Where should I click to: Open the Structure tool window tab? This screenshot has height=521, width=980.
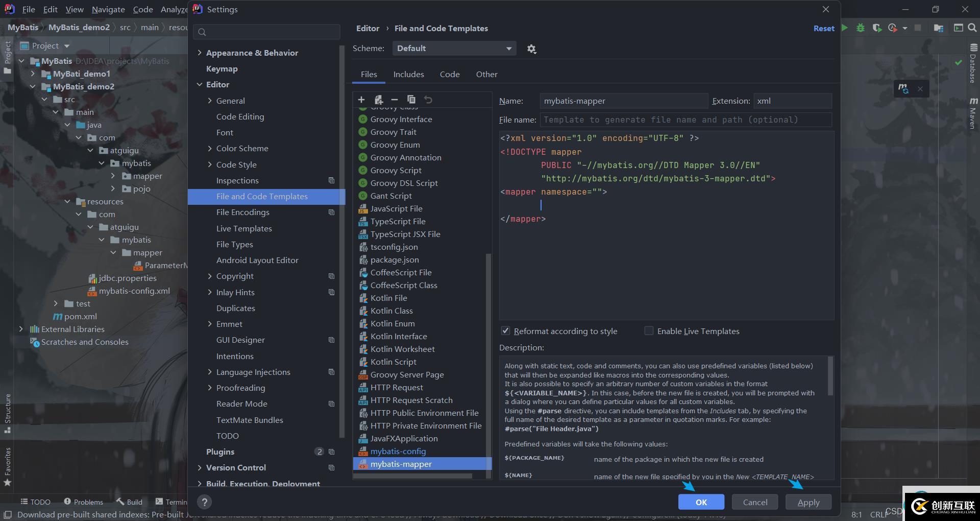pyautogui.click(x=7, y=413)
